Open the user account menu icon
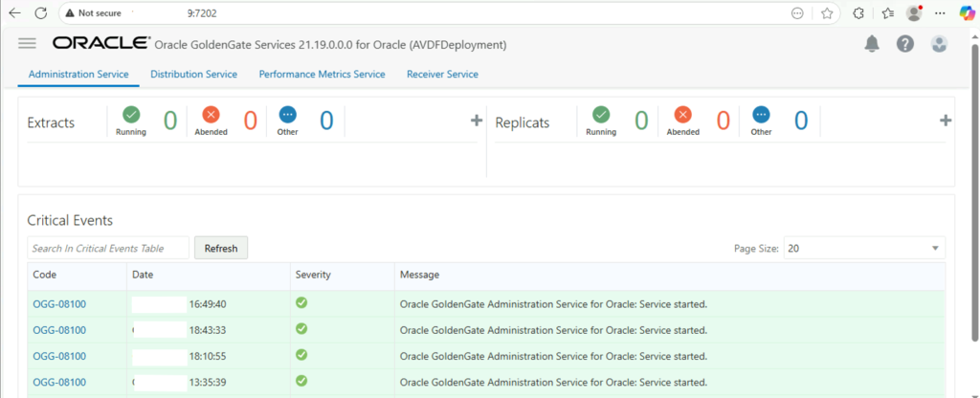The height and width of the screenshot is (398, 980). (939, 44)
